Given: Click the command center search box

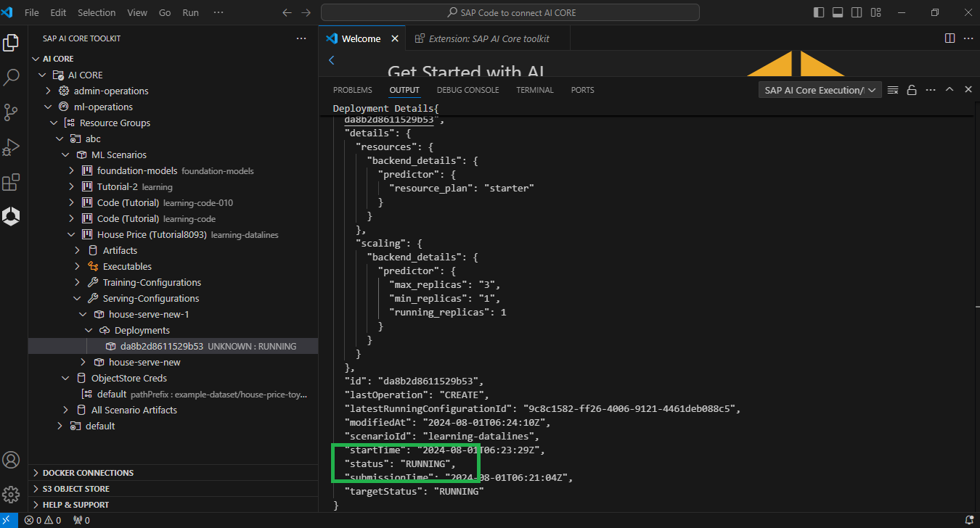Looking at the screenshot, I should coord(510,12).
